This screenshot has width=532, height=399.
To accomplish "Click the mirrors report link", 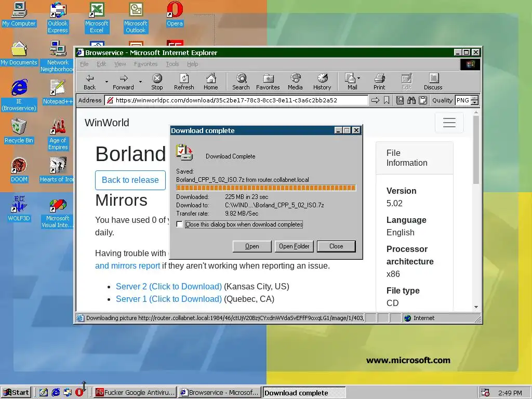I will (127, 265).
